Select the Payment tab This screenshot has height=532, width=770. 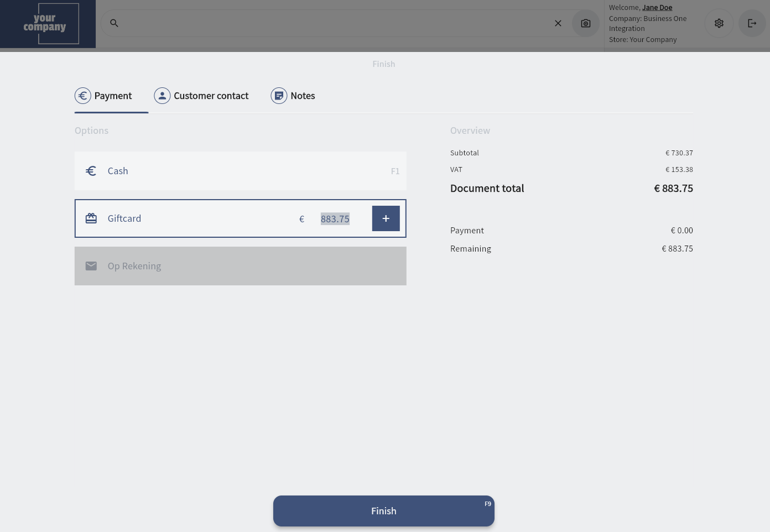pos(113,96)
